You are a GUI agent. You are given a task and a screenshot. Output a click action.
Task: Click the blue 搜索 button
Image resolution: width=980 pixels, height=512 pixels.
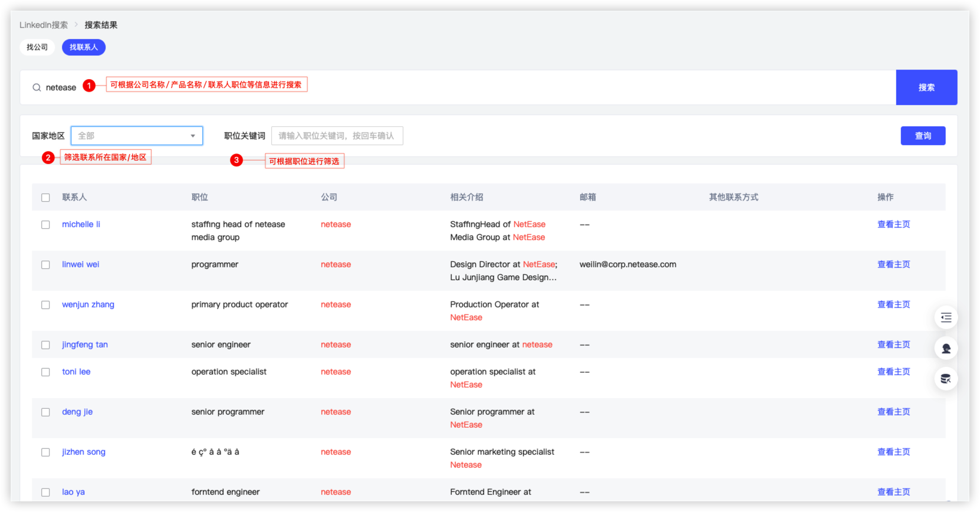926,87
